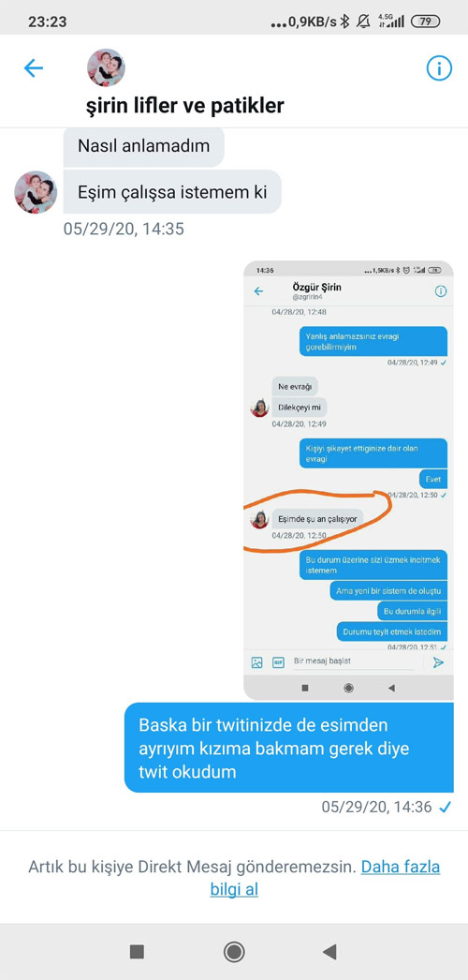Open the conversation info icon
This screenshot has width=468, height=980.
click(x=439, y=68)
